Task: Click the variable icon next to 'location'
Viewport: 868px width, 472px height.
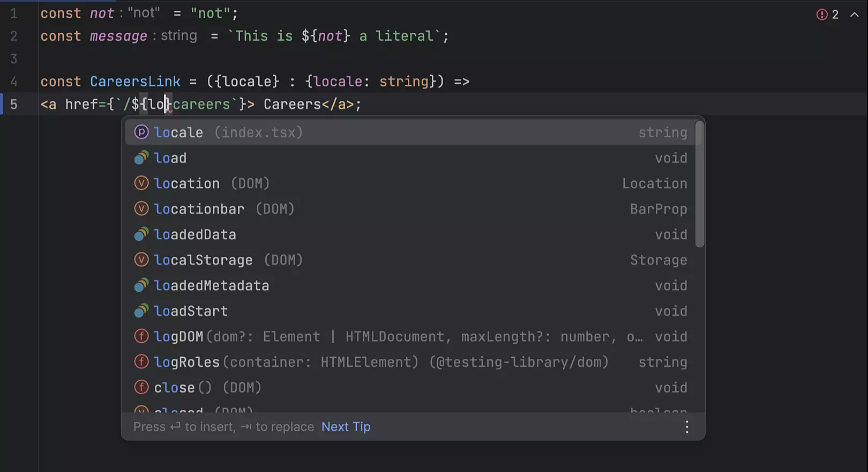Action: coord(141,183)
